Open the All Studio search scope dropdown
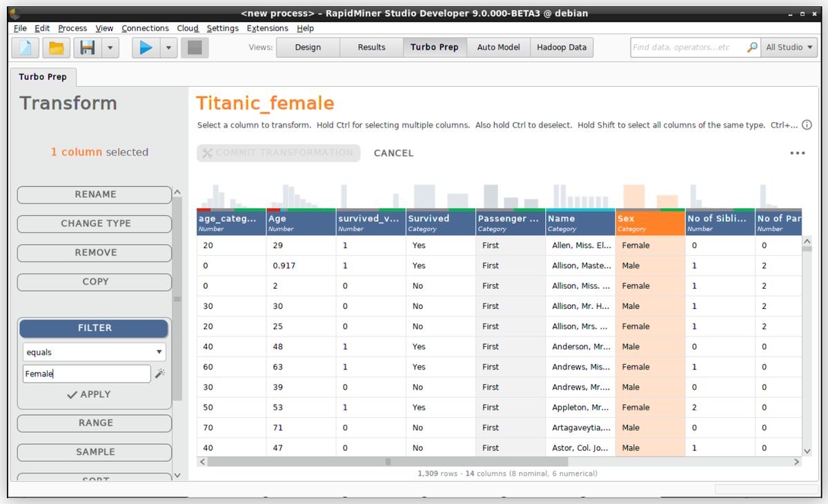Viewport: 828px width, 504px height. [x=789, y=48]
